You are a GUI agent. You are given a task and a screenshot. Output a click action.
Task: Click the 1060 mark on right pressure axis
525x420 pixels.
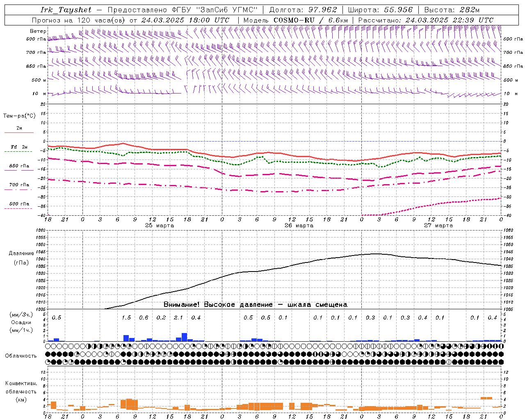(x=508, y=231)
